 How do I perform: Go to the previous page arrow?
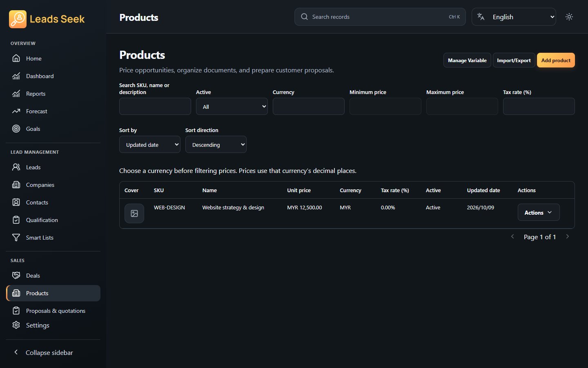[x=512, y=237]
